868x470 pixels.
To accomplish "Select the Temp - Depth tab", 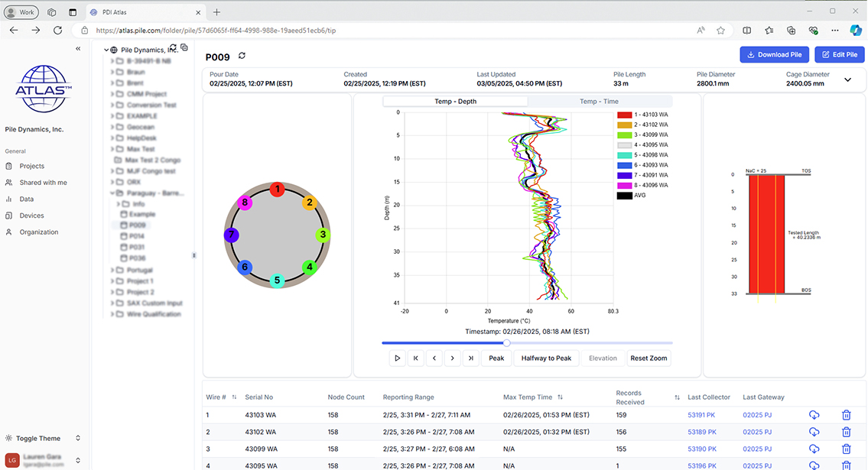I will [456, 101].
